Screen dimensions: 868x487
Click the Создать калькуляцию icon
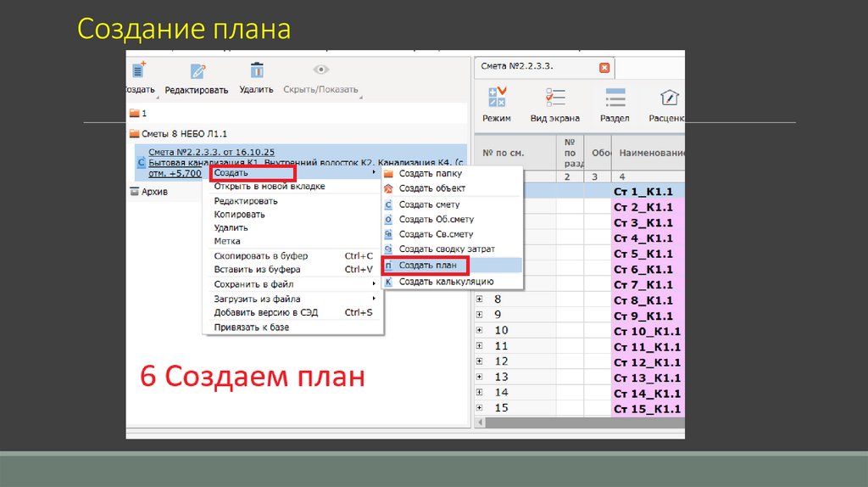pos(388,282)
